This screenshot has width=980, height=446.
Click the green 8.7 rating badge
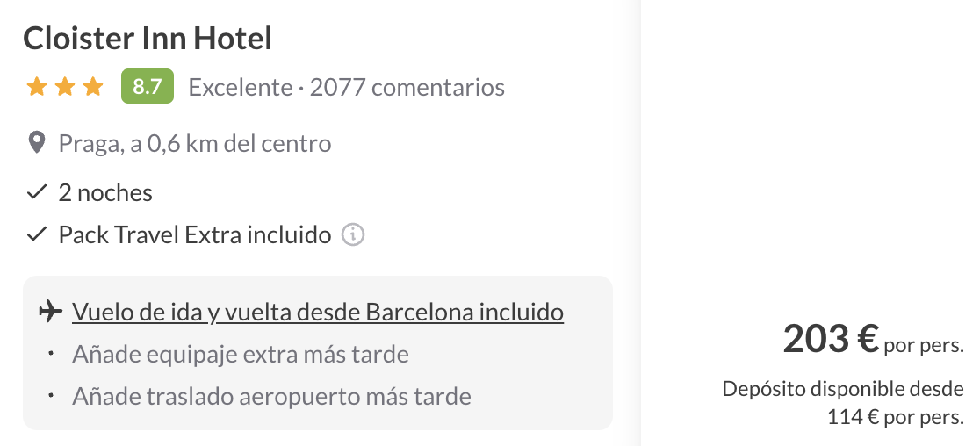pos(147,87)
